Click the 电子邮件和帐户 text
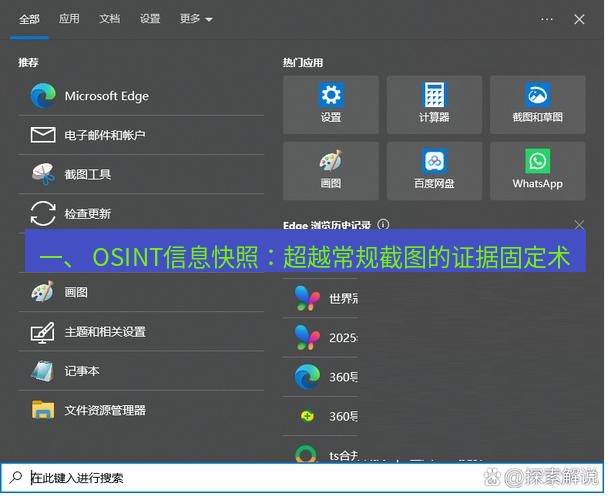 (105, 135)
